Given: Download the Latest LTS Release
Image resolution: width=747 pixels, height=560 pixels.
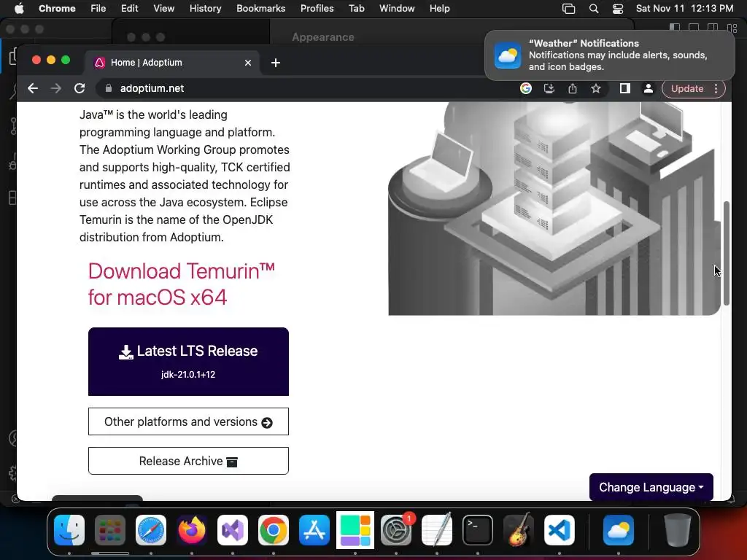Looking at the screenshot, I should 188,362.
